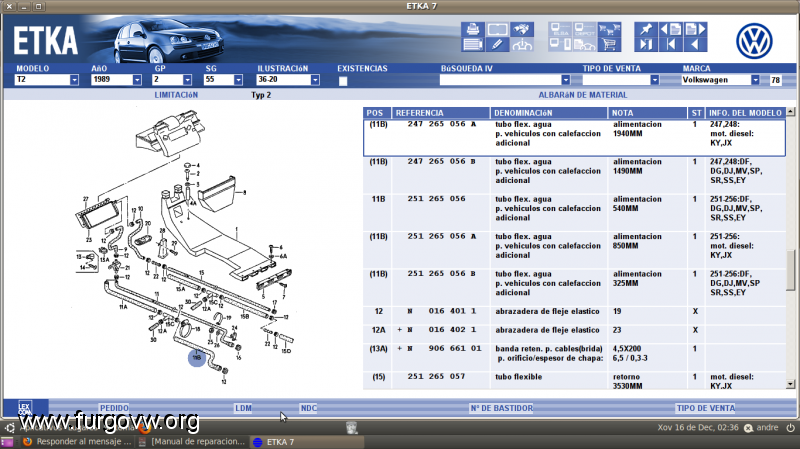Open the Ubuntu logo menu in panel
Viewport: 800px width, 449px height.
click(x=9, y=428)
